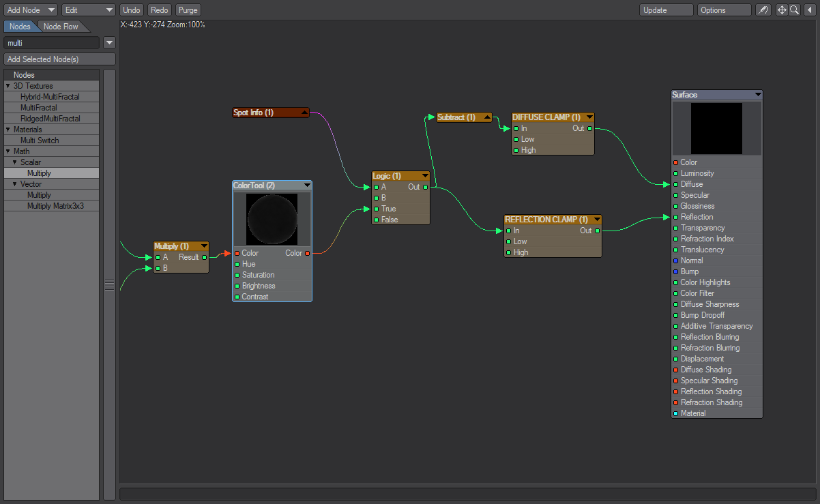Select the Nodes tab
This screenshot has height=504, width=820.
coord(20,27)
